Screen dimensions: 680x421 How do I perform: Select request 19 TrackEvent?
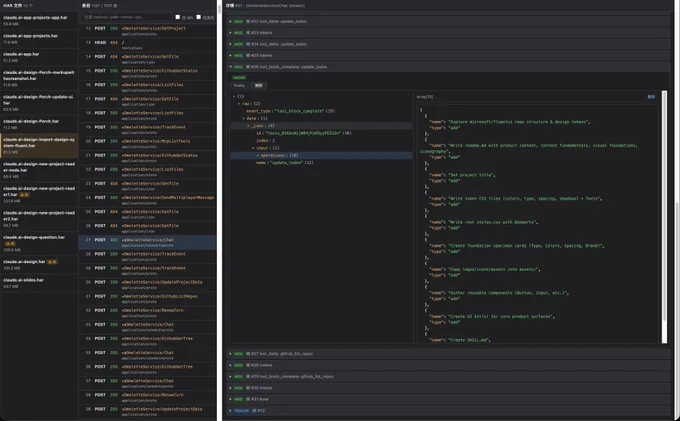coord(147,130)
